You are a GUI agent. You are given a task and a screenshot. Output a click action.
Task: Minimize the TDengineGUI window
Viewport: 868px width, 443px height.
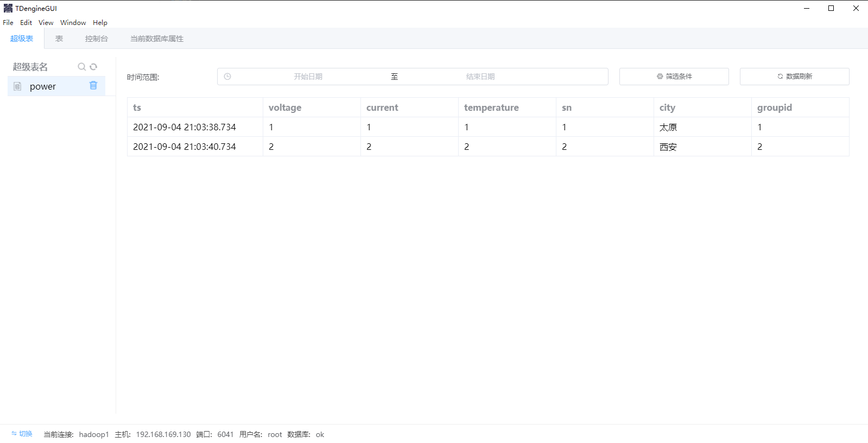807,8
